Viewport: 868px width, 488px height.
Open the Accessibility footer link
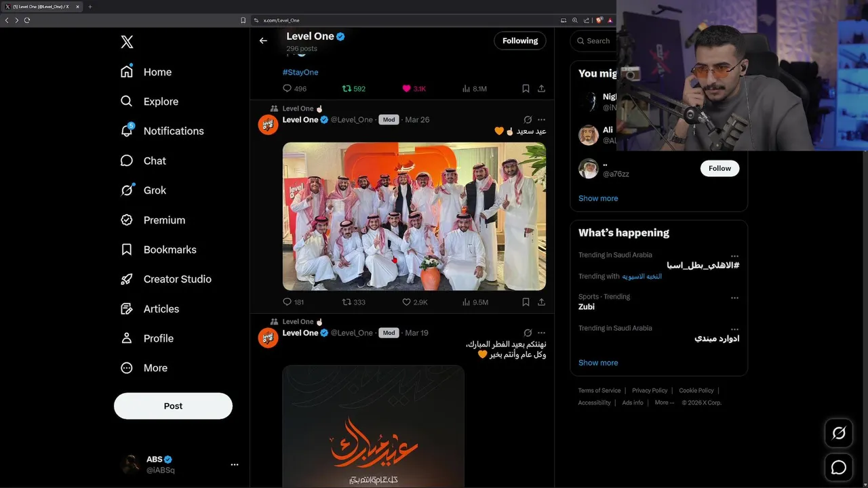[x=595, y=403]
